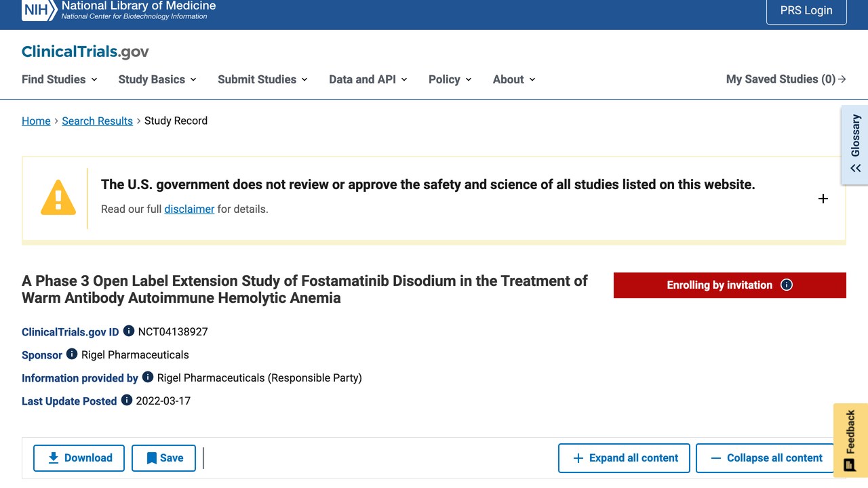This screenshot has height=488, width=868.
Task: Click the NIH logo icon
Action: [x=39, y=9]
